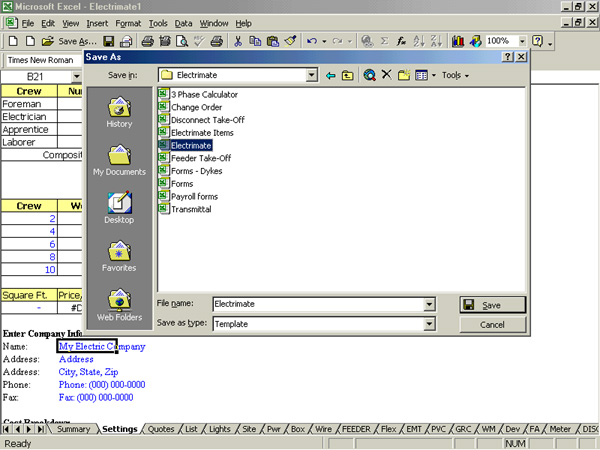Click the Paste Function fx icon
Screen dimensions: 600x450
tap(401, 41)
